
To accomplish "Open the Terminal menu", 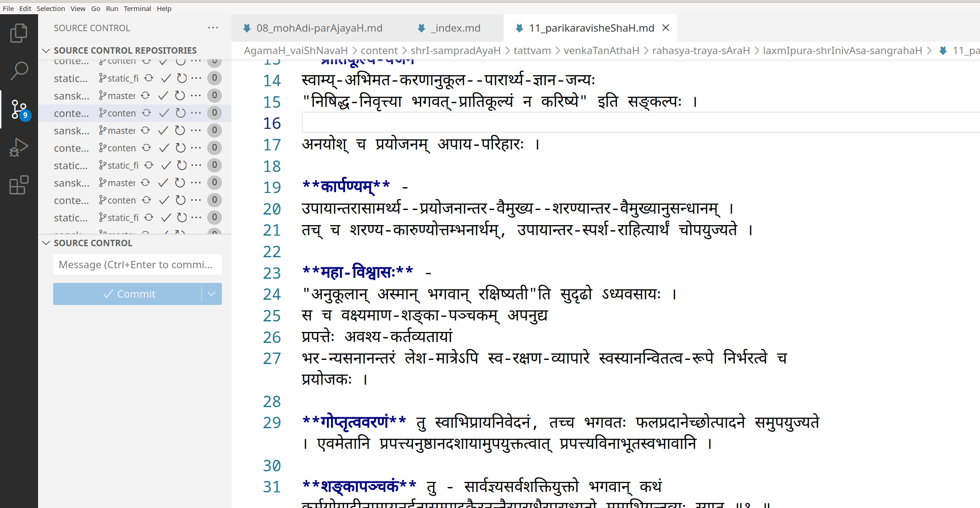I will pos(137,8).
